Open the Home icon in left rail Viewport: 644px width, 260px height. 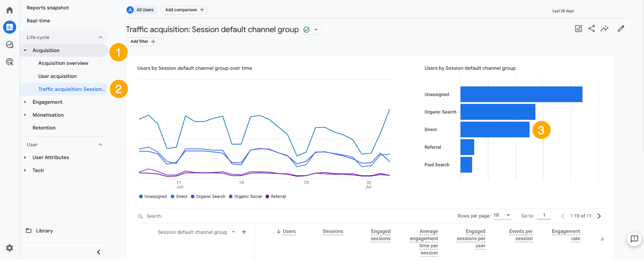[10, 10]
